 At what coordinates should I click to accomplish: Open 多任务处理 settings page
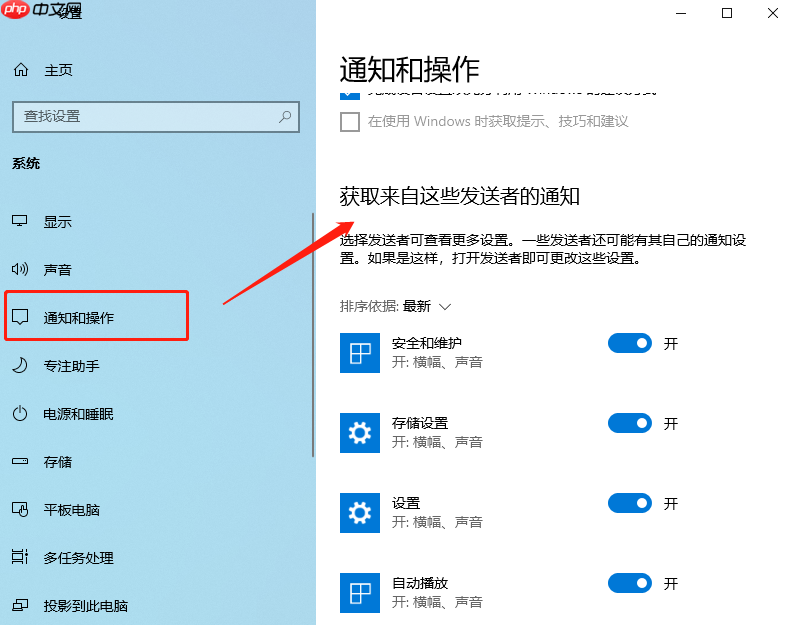(78, 558)
